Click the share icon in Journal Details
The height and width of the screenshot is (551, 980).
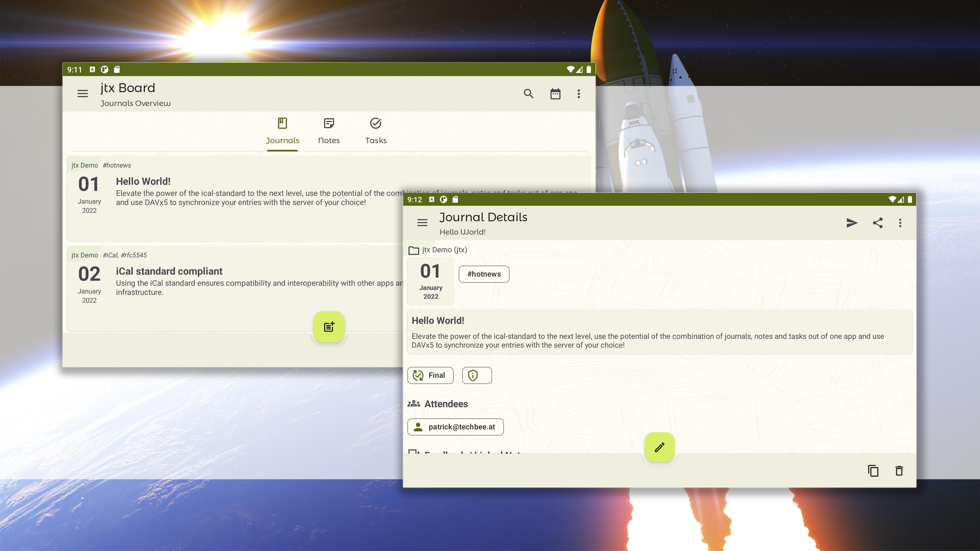pos(877,223)
